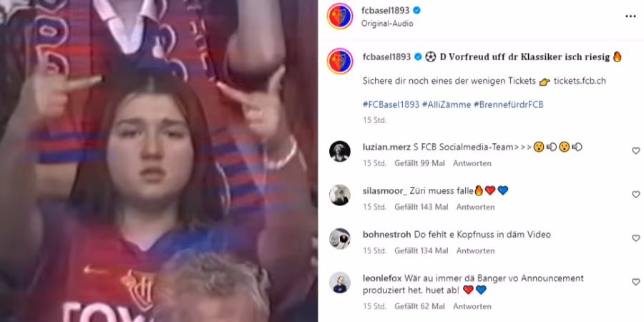Open the Original-Audio link in the header
Image resolution: width=644 pixels, height=322 pixels.
point(387,24)
